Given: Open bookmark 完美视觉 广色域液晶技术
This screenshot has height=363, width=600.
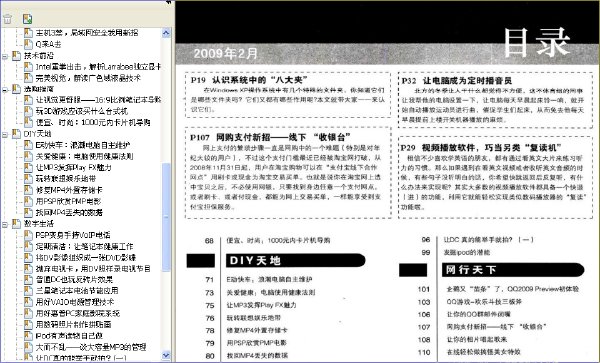Looking at the screenshot, I should coord(88,78).
